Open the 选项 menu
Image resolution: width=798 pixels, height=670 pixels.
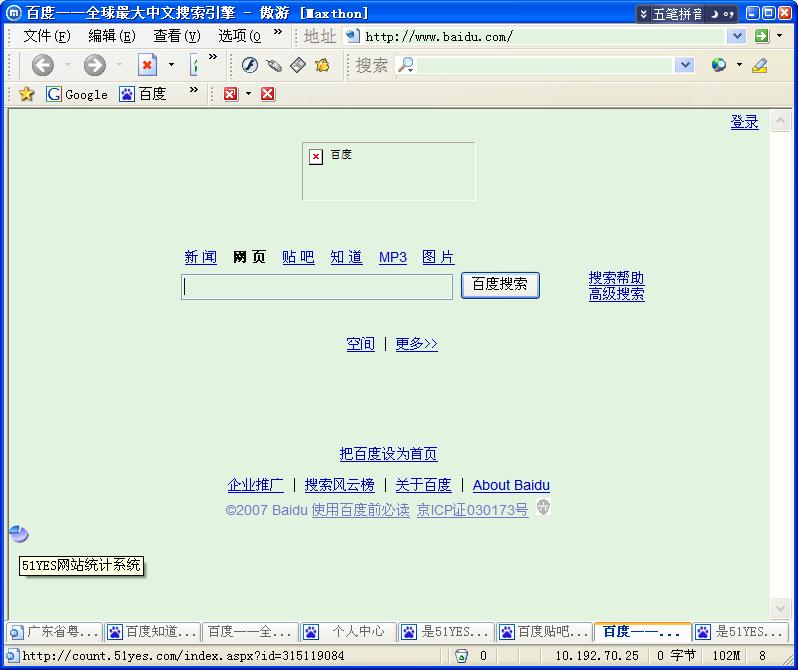(240, 36)
